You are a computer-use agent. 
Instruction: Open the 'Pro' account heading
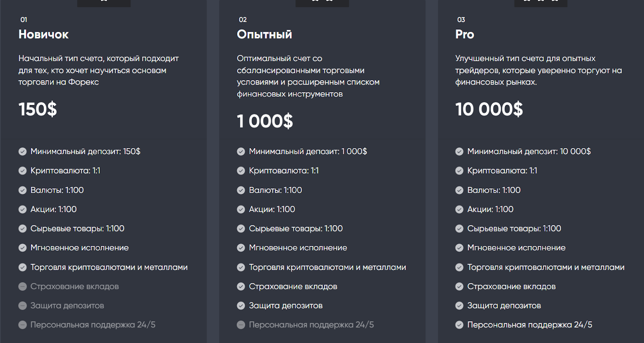pos(464,35)
